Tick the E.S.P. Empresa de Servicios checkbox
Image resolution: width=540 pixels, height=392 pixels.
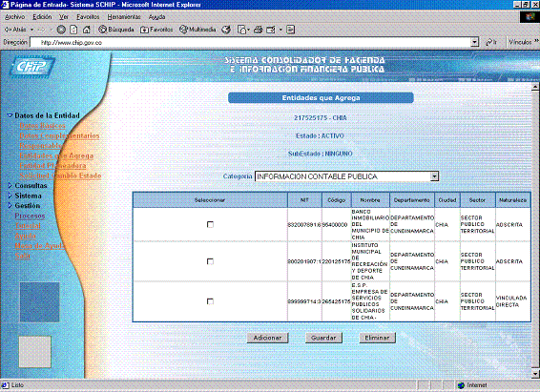[210, 301]
